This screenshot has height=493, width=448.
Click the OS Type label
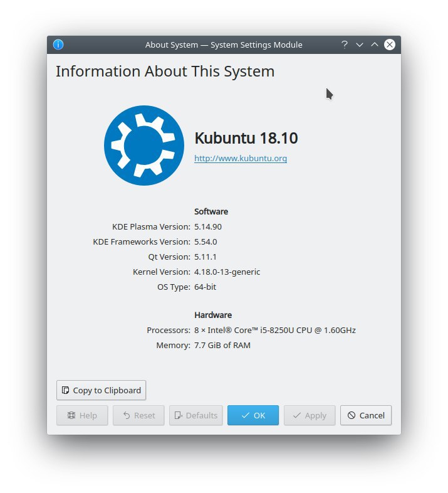(x=174, y=287)
